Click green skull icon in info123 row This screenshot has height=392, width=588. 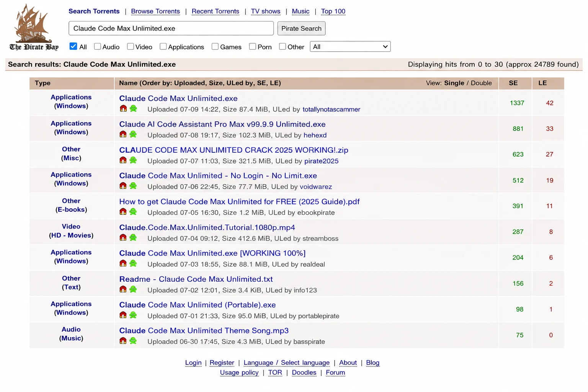tap(133, 289)
